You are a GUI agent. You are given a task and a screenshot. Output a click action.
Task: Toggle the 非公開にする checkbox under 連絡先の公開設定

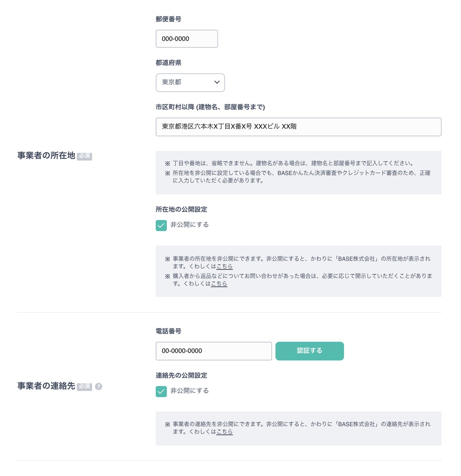pos(161,391)
